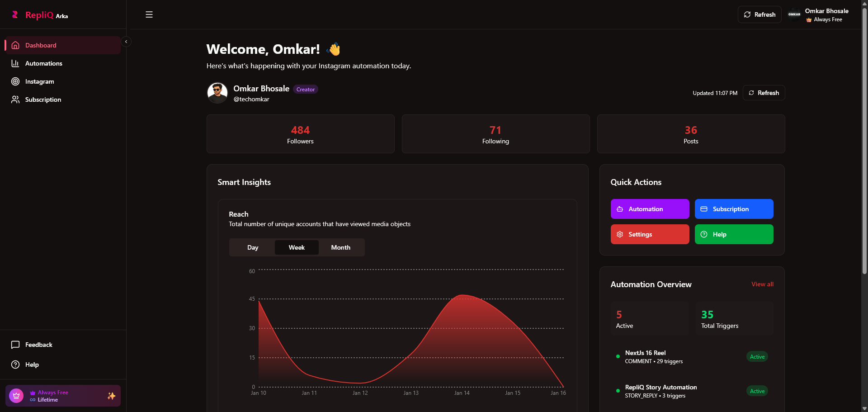Open the hamburger menu at the top
868x412 pixels.
[x=149, y=14]
